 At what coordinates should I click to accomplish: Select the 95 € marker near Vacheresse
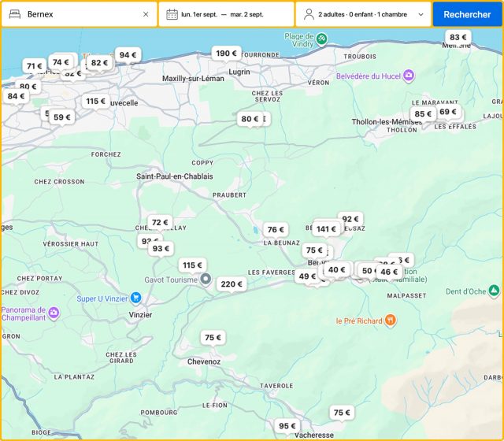coord(287,425)
